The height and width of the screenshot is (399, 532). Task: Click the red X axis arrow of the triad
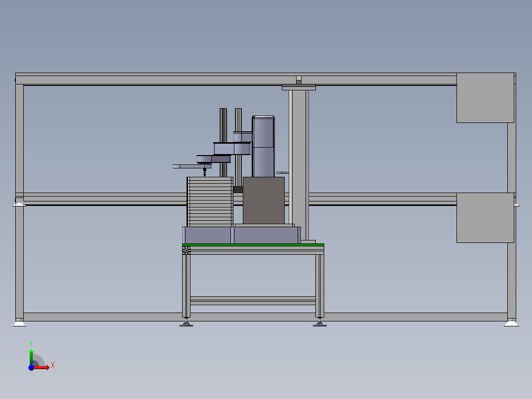(x=42, y=367)
